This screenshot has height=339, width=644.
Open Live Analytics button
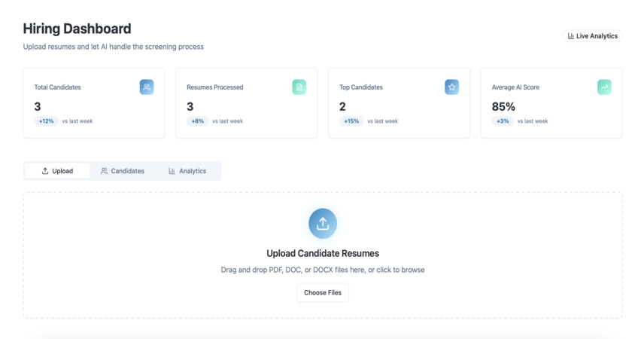pyautogui.click(x=593, y=36)
